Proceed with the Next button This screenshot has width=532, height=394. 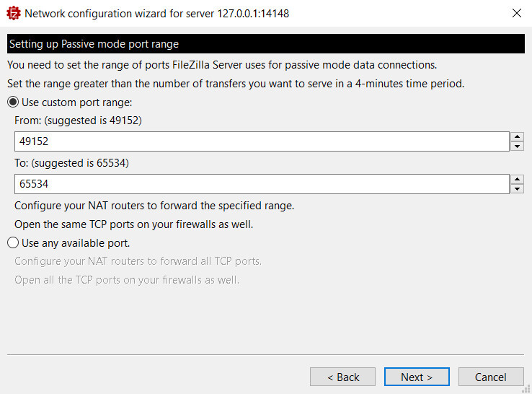click(417, 377)
